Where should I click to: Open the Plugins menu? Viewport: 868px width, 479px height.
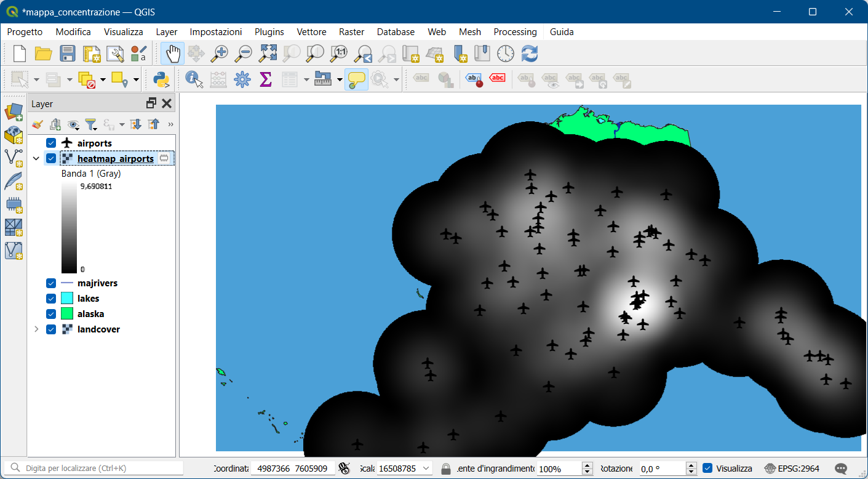coord(269,32)
